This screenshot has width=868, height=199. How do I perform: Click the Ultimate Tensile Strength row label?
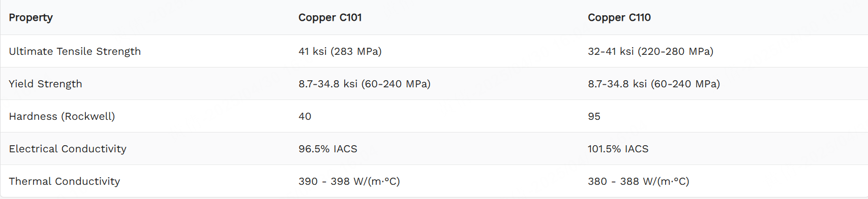point(75,51)
